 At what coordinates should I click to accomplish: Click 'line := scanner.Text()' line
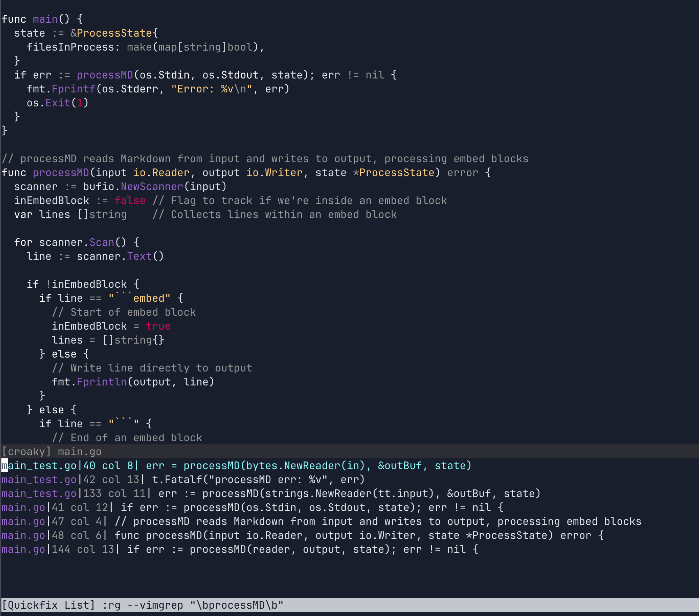coord(95,256)
